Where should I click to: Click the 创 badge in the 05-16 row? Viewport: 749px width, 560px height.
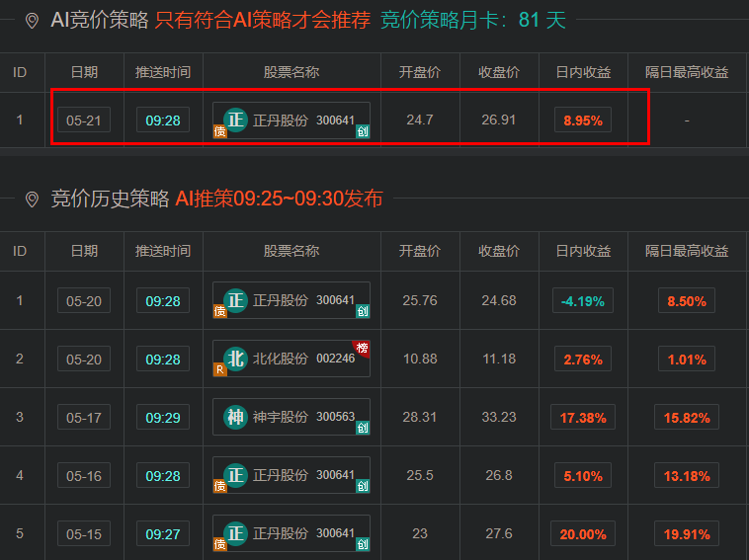(363, 486)
